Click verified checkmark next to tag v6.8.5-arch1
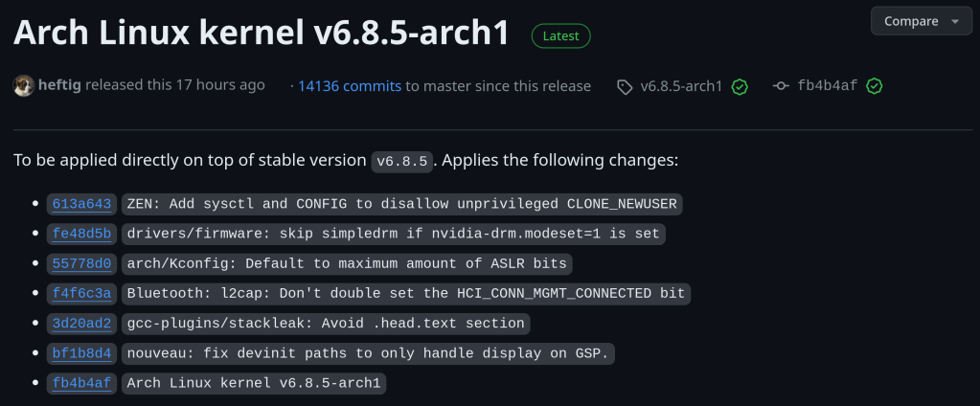The width and height of the screenshot is (980, 406). (740, 86)
